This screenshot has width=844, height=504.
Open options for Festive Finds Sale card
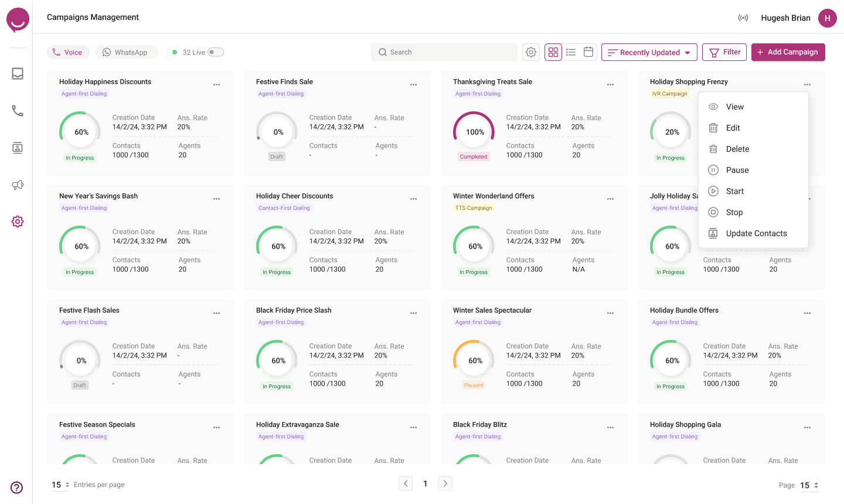click(x=414, y=85)
